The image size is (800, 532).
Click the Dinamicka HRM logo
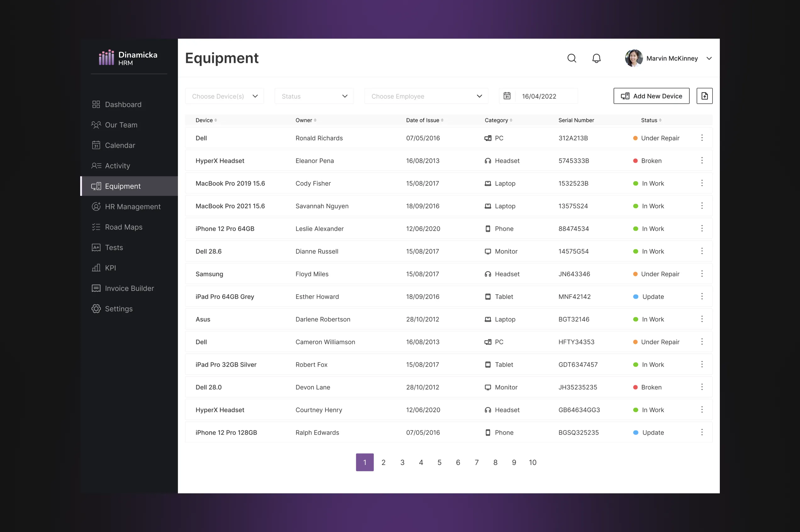tap(128, 58)
